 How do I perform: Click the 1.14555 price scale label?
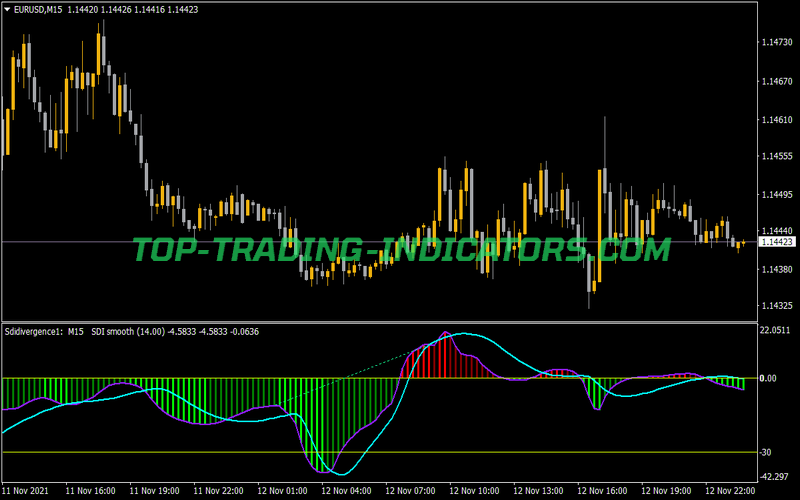[777, 156]
